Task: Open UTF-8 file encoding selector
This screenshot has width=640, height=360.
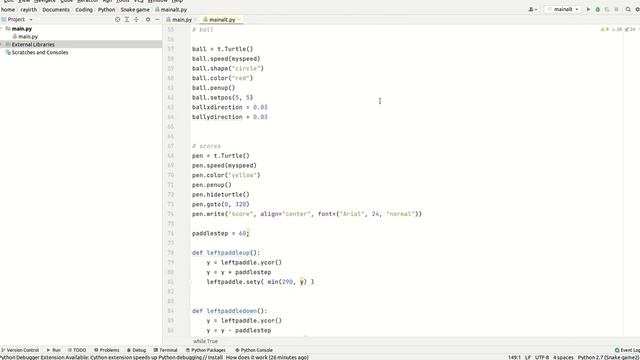Action: tap(542, 357)
